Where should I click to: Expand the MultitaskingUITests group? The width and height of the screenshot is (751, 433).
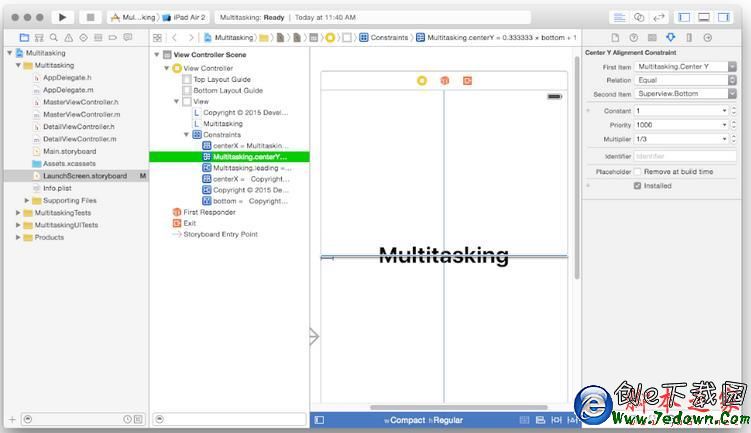click(18, 225)
